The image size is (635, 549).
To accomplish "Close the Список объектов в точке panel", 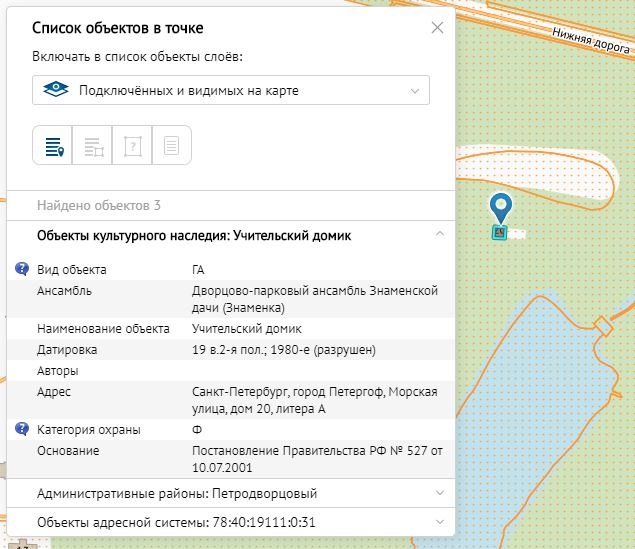I will coord(437,28).
